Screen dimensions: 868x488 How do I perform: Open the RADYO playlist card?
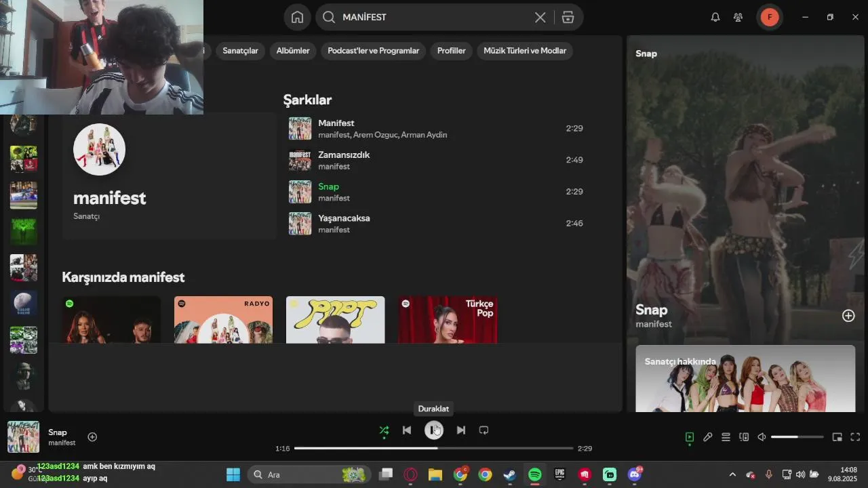[x=223, y=319]
